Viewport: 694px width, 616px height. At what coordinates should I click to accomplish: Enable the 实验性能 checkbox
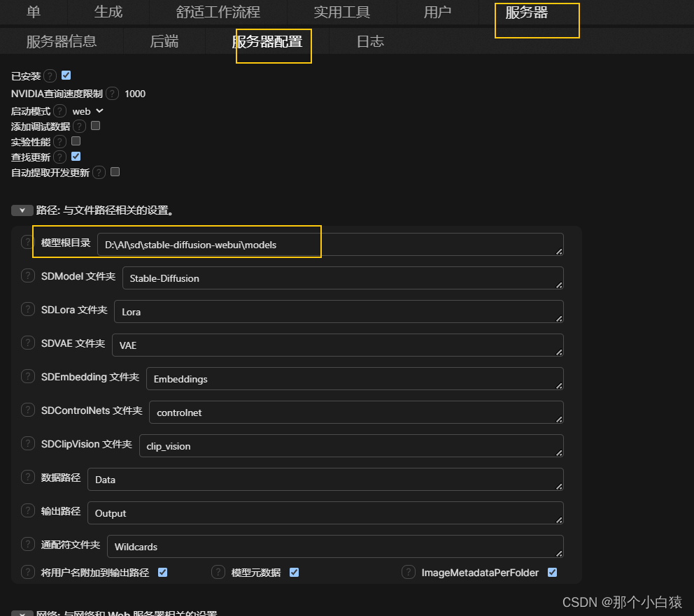tap(76, 141)
